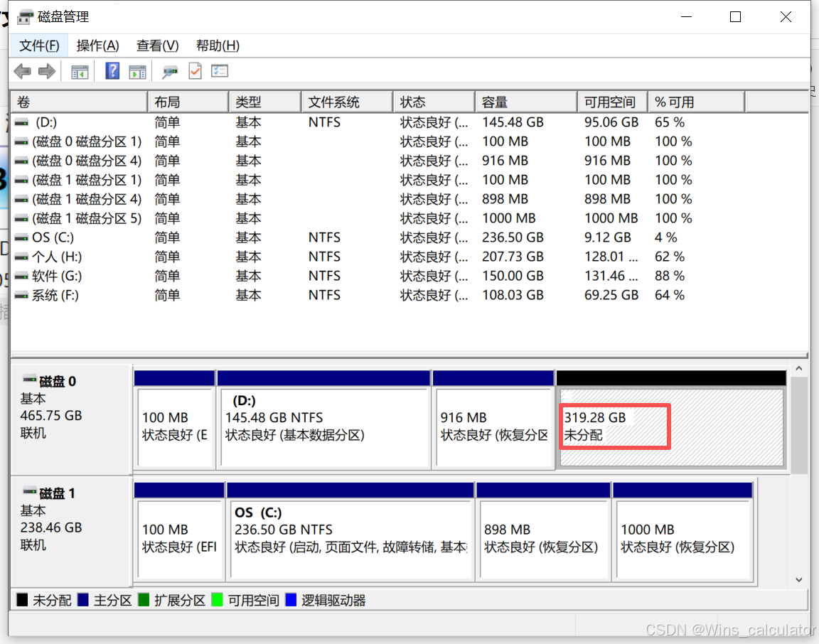Click the 磁盘 0 disk label panel

72,419
